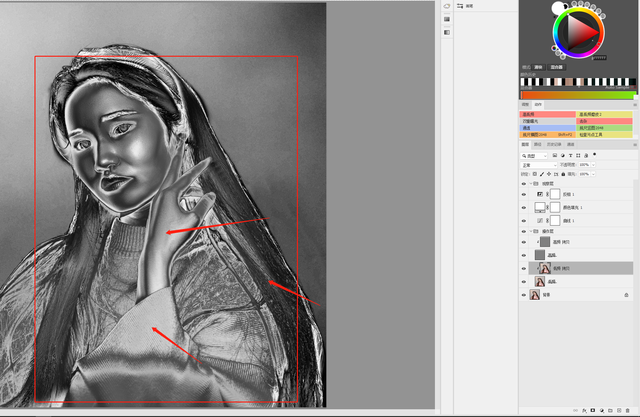Click the link layers icon
This screenshot has width=640, height=417.
(576, 410)
